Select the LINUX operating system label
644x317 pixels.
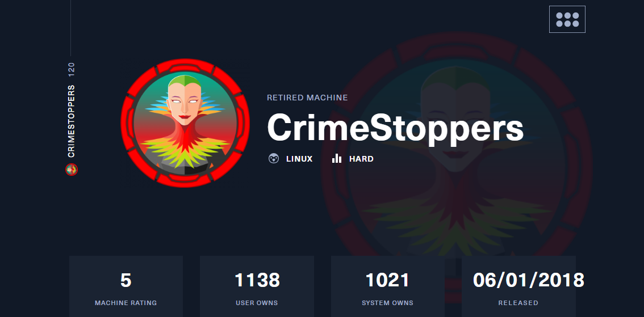[x=299, y=159]
